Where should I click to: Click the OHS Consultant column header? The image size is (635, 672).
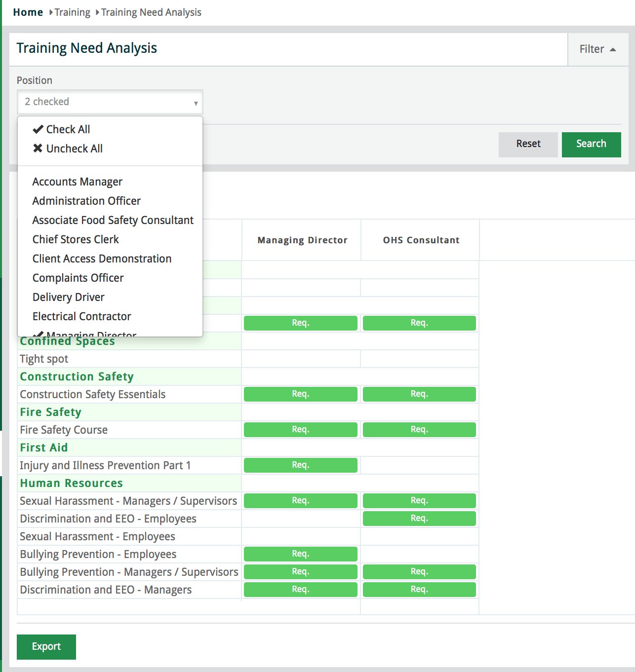point(421,240)
